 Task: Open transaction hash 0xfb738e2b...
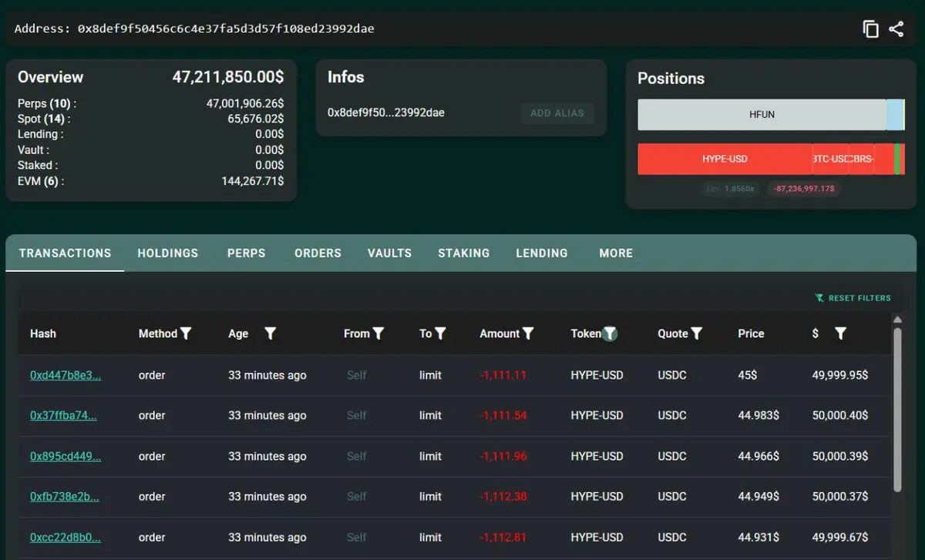point(65,496)
